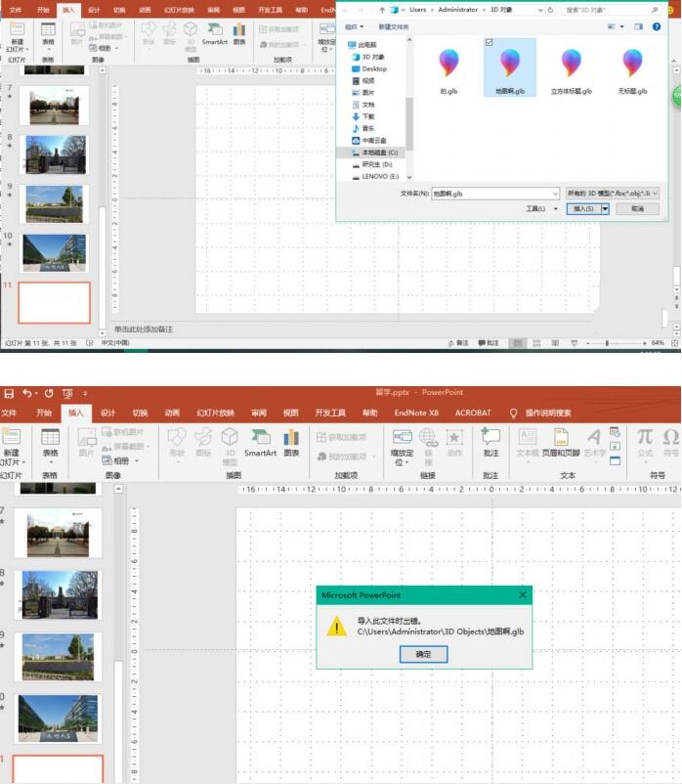The image size is (682, 784).
Task: Click the 搜索 3D 对象 search box
Action: pos(611,10)
